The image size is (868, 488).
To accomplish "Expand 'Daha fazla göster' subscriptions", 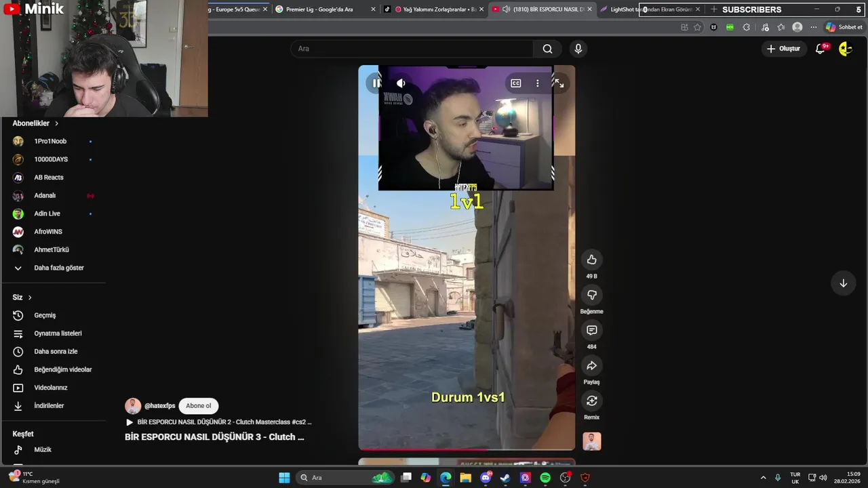I will pos(53,268).
